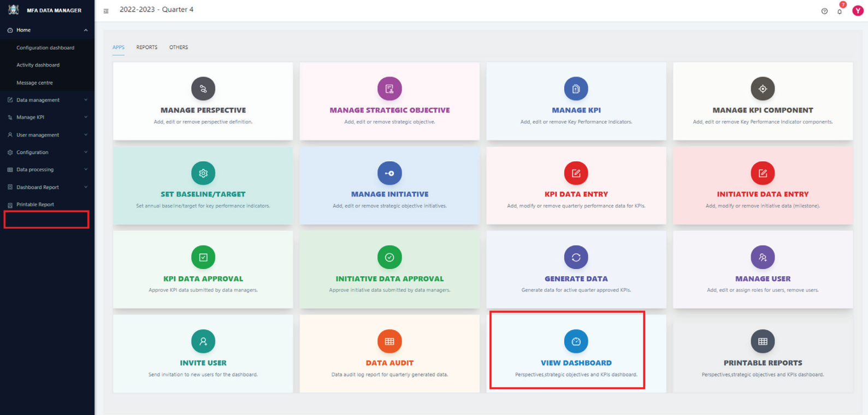Open the user profile avatar Y
868x415 pixels.
click(858, 10)
